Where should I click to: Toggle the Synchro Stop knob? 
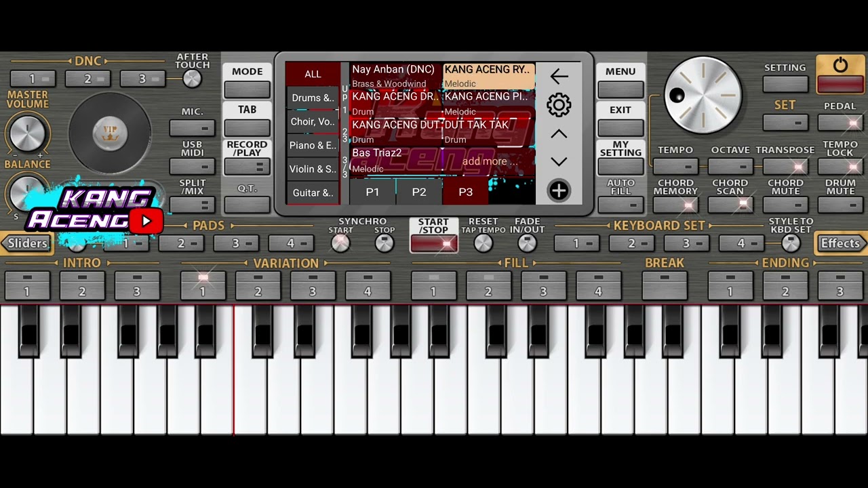(384, 243)
